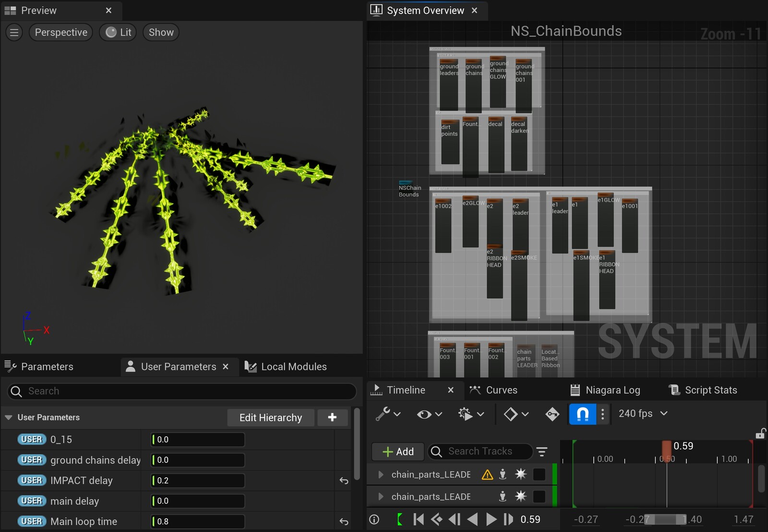Toggle the timeline snapping magnet

coord(583,414)
